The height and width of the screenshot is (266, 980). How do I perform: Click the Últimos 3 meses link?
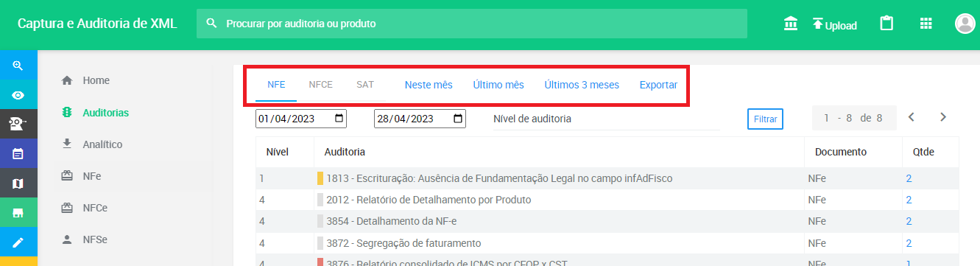pos(582,85)
